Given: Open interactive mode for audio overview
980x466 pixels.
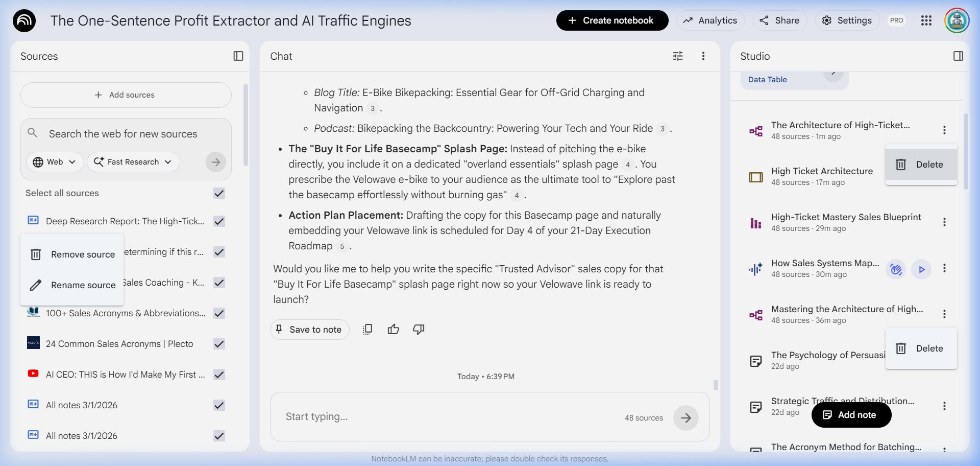Looking at the screenshot, I should pos(896,269).
